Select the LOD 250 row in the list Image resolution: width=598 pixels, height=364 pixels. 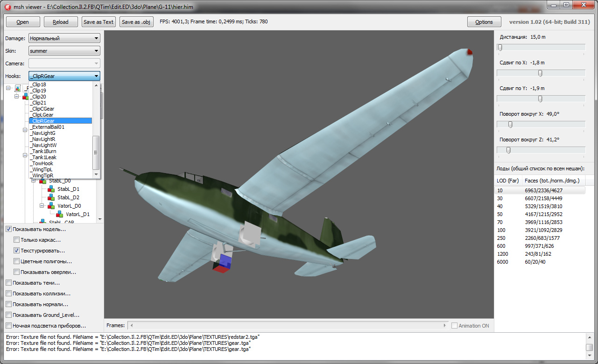[540, 238]
